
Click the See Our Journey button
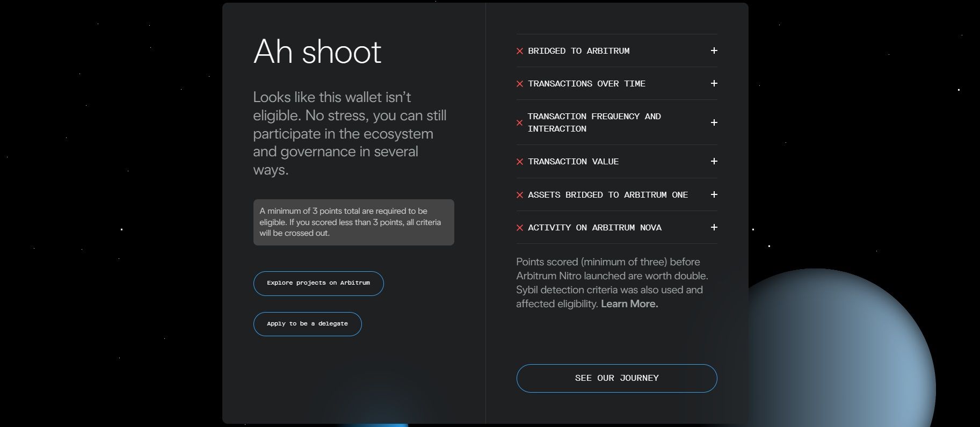[x=616, y=378]
